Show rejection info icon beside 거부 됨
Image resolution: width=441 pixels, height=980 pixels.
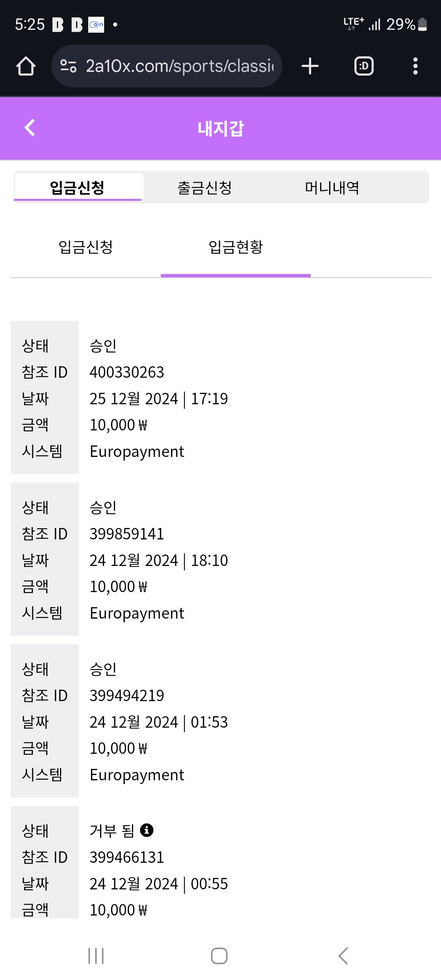[x=147, y=830]
